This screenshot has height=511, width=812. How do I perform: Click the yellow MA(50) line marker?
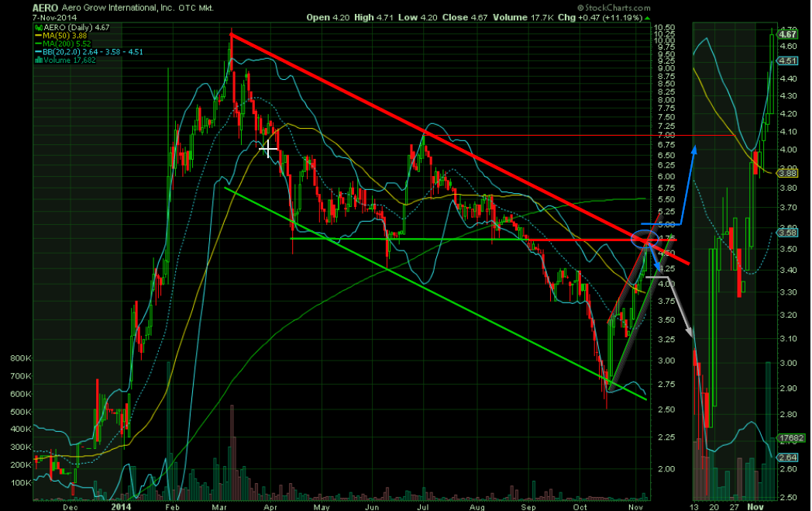pyautogui.click(x=36, y=34)
